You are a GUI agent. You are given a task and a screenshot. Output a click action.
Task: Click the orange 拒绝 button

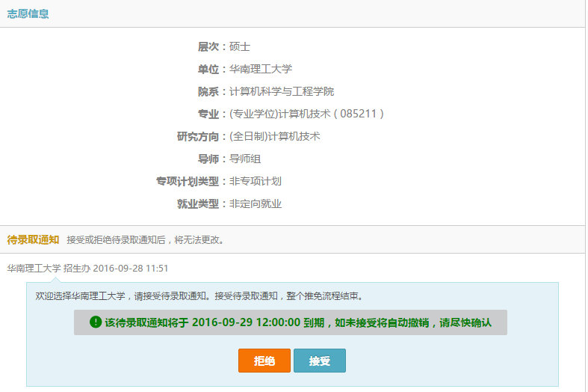264,361
